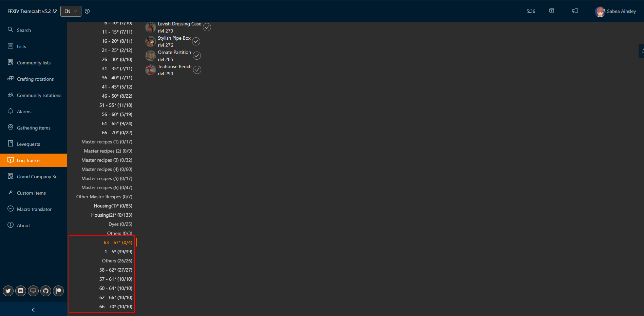Mark Teahouse Bench as completed
Image resolution: width=644 pixels, height=316 pixels.
tap(197, 70)
